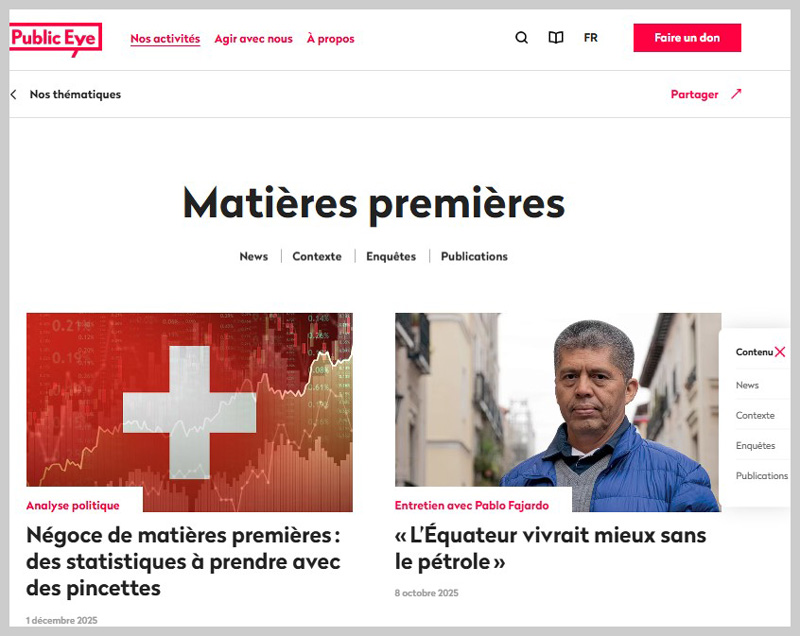Select the Enquêtes tab under the title
This screenshot has width=800, height=636.
(391, 257)
